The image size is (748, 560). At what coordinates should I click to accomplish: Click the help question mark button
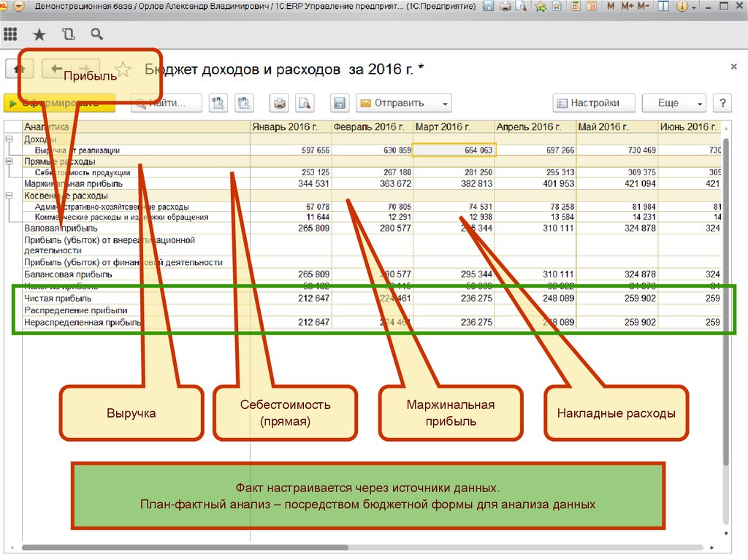(x=722, y=103)
